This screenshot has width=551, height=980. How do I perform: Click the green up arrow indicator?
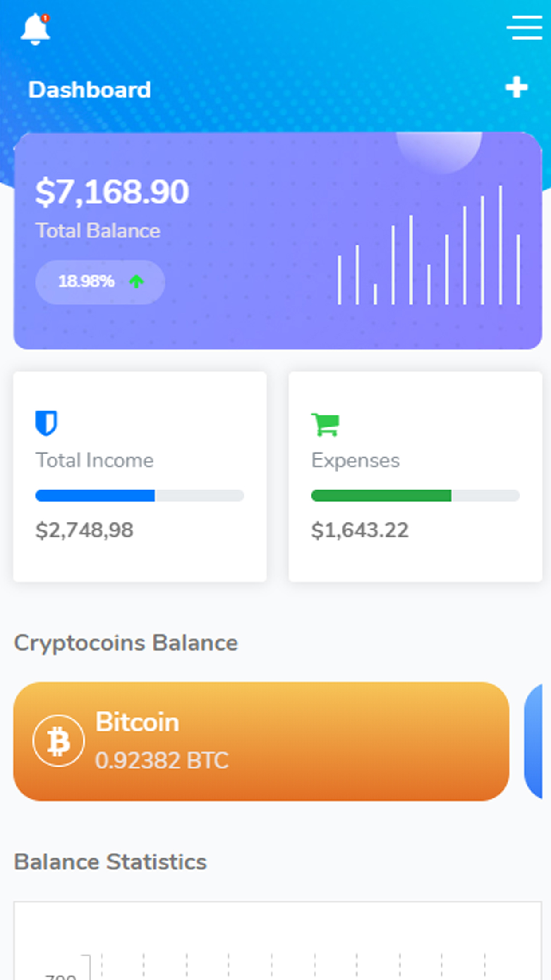(x=136, y=281)
